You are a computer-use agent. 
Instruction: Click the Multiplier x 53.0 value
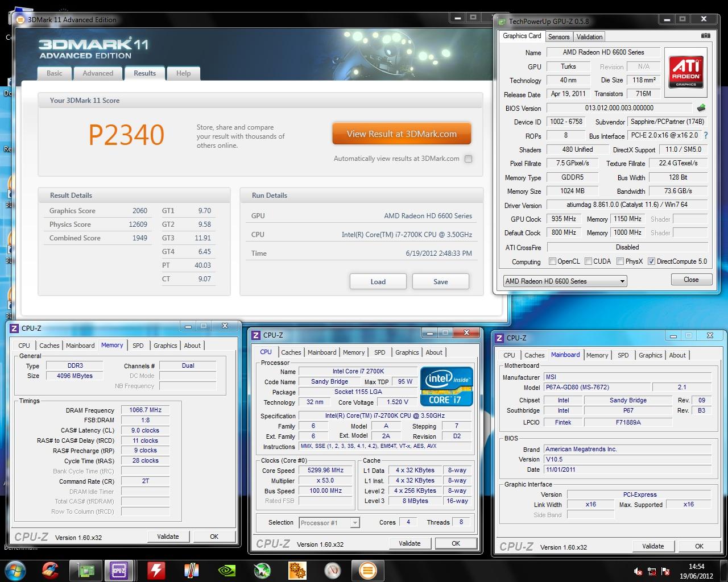pyautogui.click(x=326, y=481)
